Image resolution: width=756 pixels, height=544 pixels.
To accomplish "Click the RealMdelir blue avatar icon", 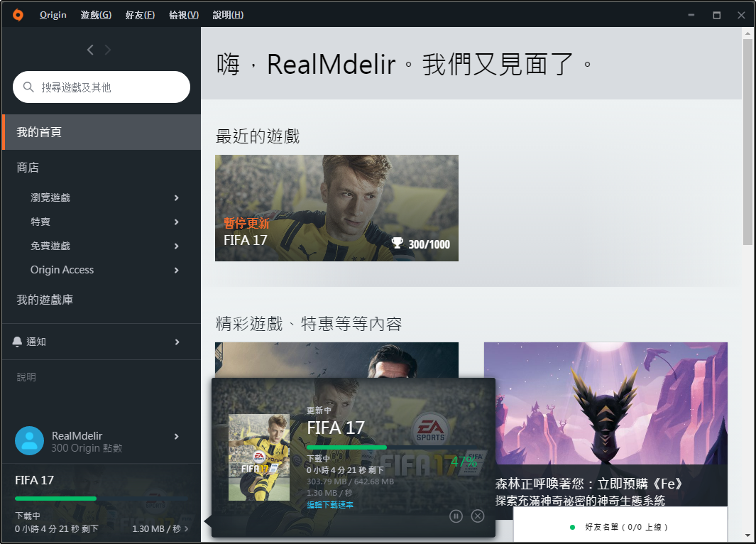I will (x=29, y=441).
